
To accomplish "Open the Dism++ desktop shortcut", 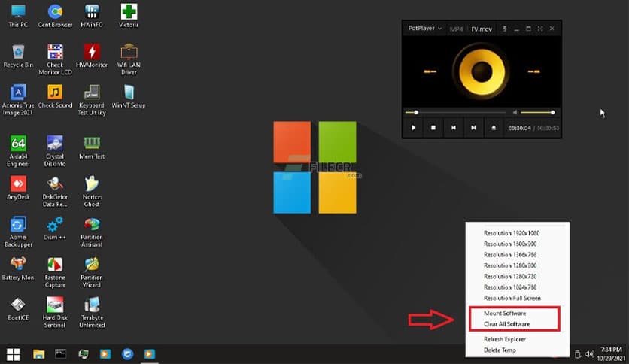I will coord(55,224).
